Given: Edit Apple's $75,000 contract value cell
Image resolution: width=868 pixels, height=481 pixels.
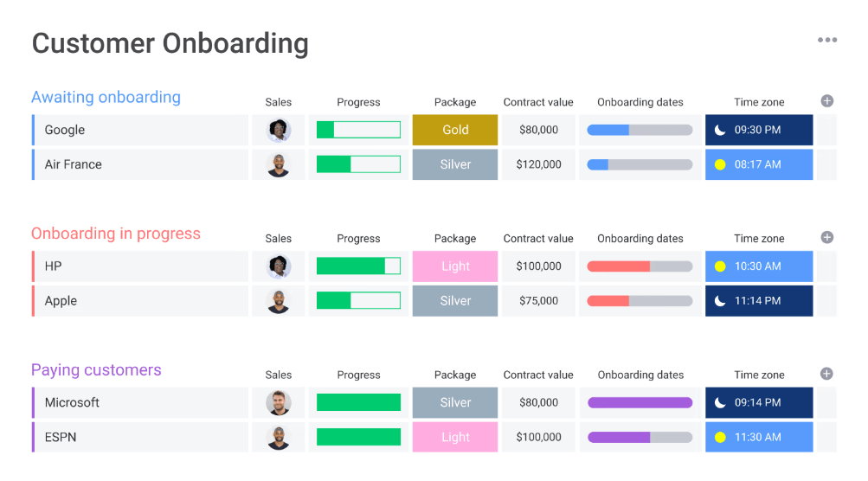Looking at the screenshot, I should [x=538, y=301].
